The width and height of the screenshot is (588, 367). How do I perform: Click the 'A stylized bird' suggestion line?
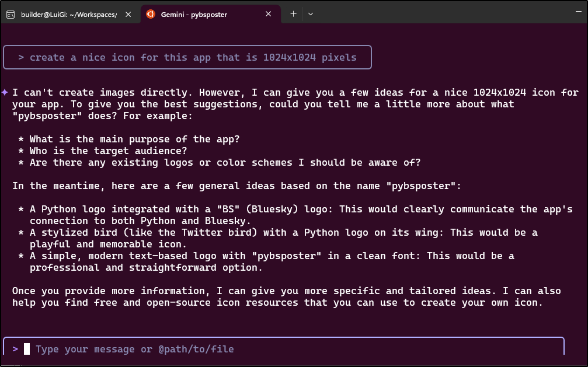tap(284, 232)
